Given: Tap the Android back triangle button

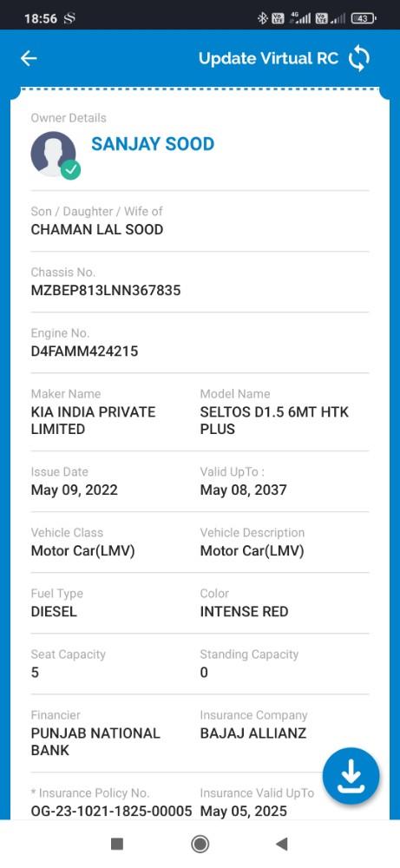Looking at the screenshot, I should point(282,844).
